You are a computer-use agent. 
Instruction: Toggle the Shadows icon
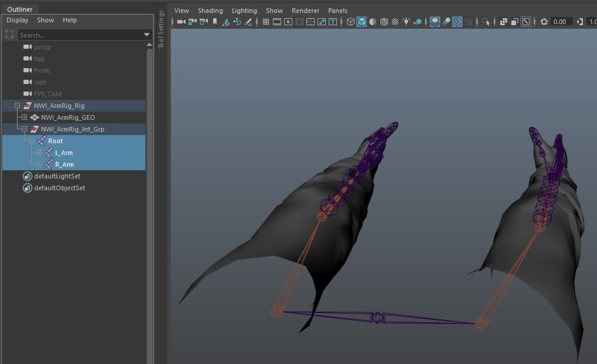tap(418, 22)
